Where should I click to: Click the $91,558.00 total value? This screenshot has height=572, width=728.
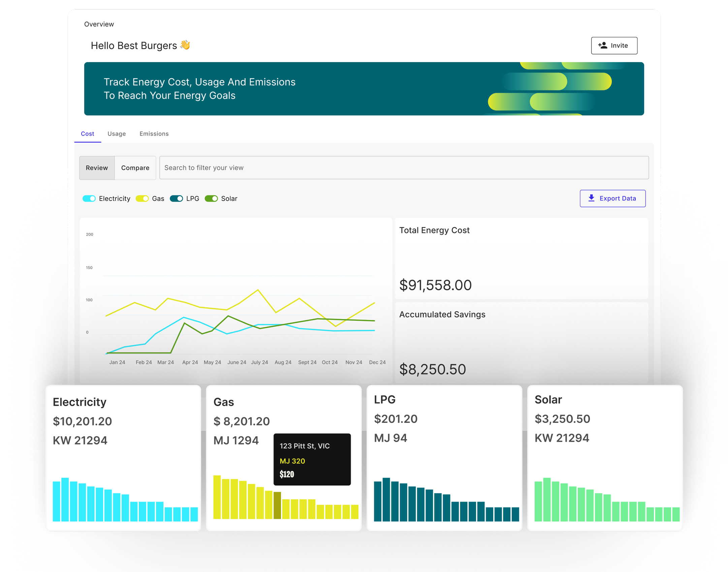point(435,285)
